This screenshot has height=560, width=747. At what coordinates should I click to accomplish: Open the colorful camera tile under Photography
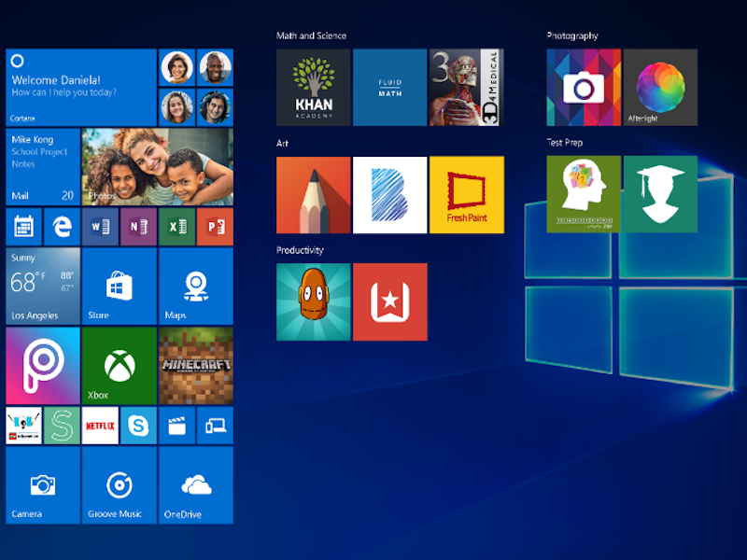(584, 87)
